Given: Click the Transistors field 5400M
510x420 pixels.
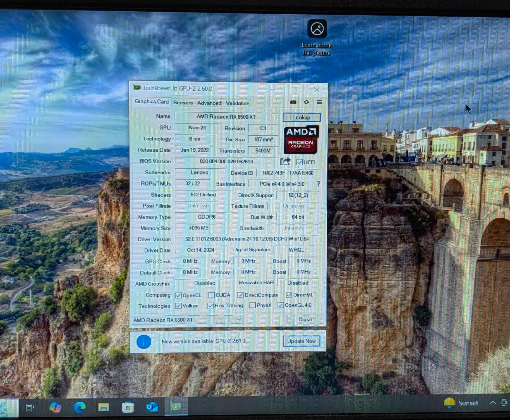Looking at the screenshot, I should 263,151.
